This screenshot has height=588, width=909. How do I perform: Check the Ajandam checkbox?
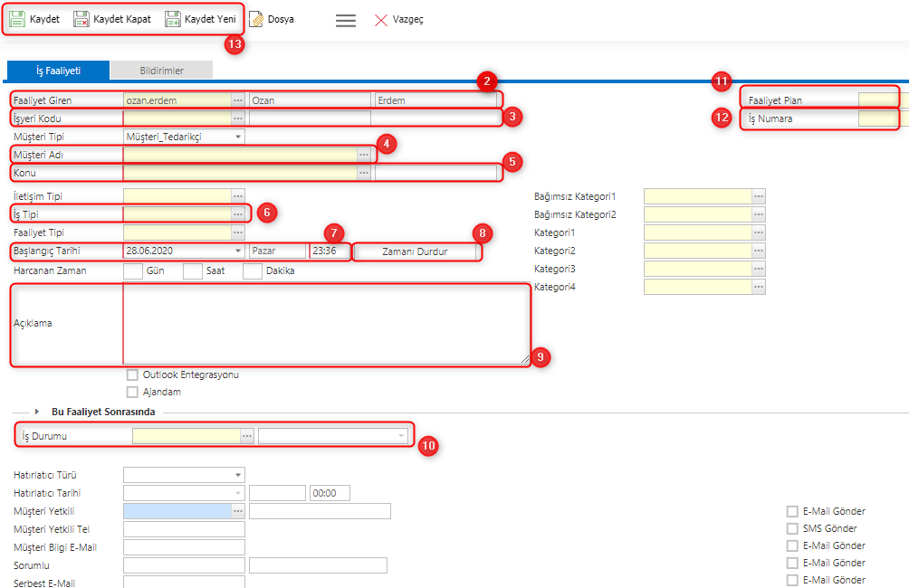[130, 391]
